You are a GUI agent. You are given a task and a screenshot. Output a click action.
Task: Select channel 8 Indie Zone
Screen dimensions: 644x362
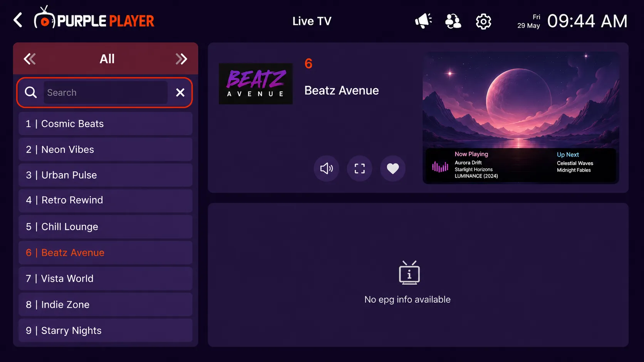click(106, 305)
